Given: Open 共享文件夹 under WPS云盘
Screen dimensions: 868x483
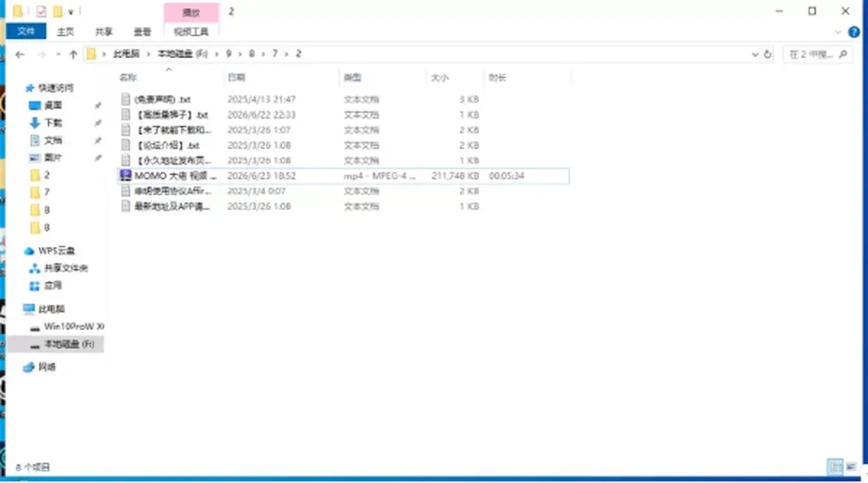Looking at the screenshot, I should point(65,268).
